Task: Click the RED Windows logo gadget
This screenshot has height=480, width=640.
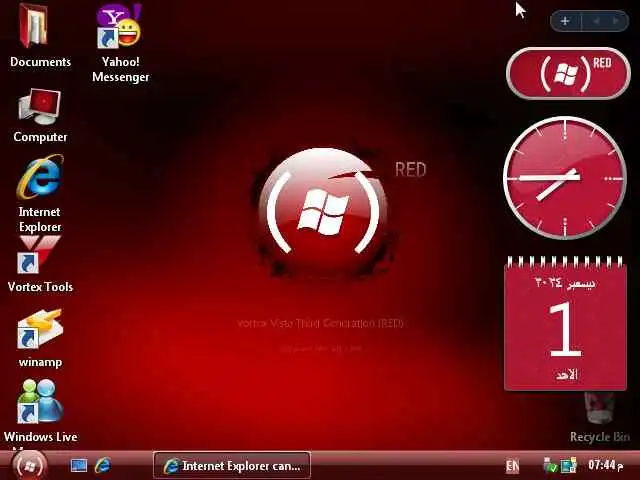Action: 568,73
